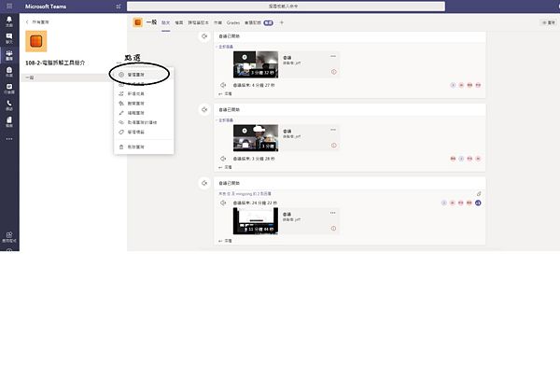Click the app launcher grid icon
Screen dimensions: 560x392
pyautogui.click(x=9, y=6)
